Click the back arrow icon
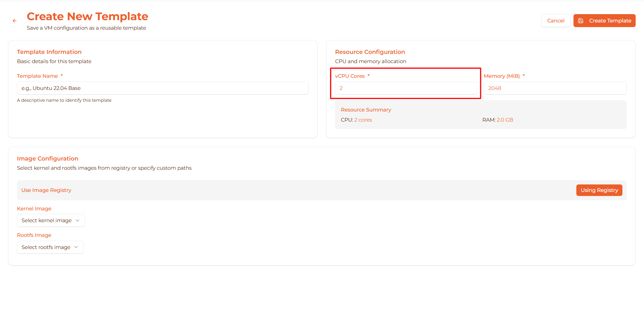The image size is (644, 332). point(15,21)
